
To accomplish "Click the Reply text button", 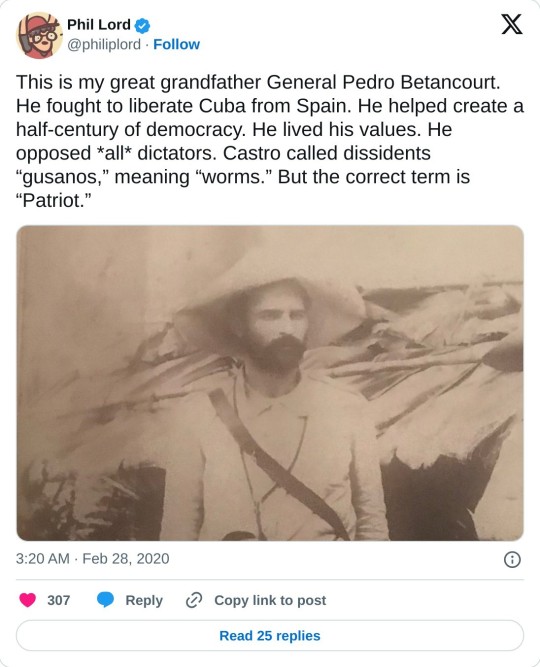I will (x=144, y=600).
